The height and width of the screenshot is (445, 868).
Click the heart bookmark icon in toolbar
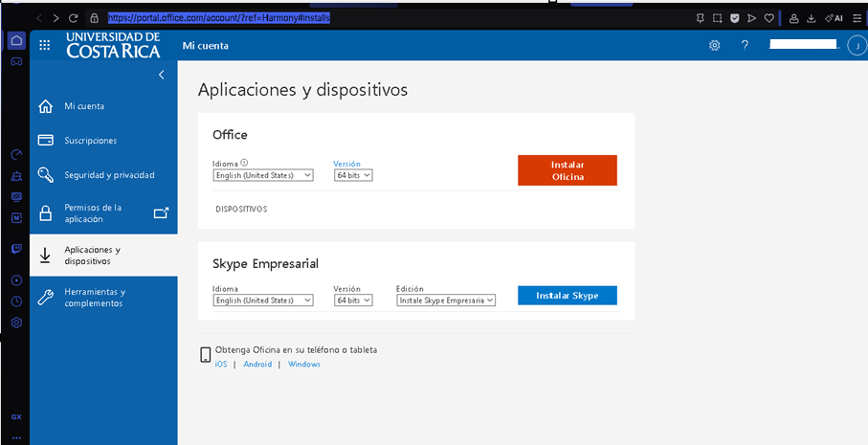(x=768, y=18)
